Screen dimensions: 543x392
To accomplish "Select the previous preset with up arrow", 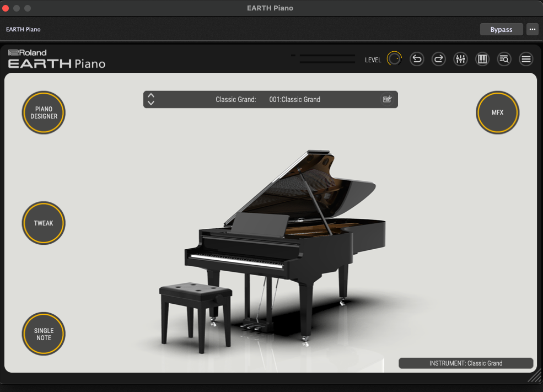I will point(151,96).
